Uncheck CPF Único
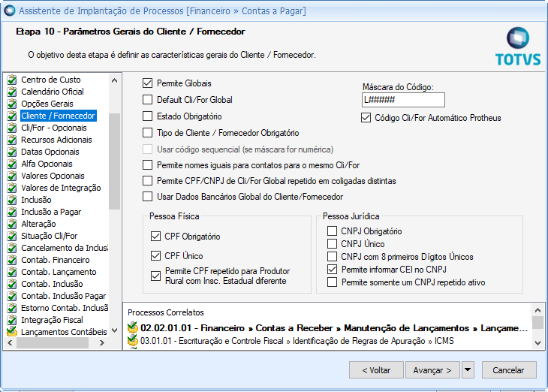 [155, 256]
